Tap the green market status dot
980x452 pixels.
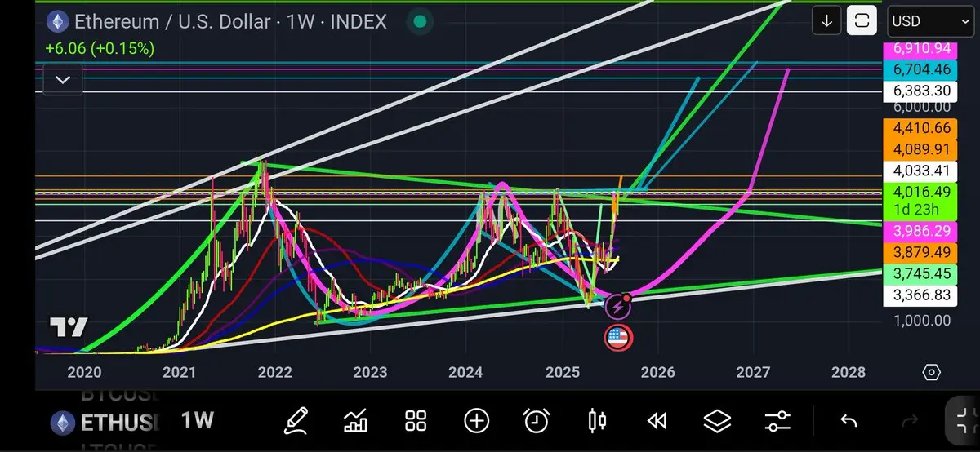pyautogui.click(x=420, y=21)
